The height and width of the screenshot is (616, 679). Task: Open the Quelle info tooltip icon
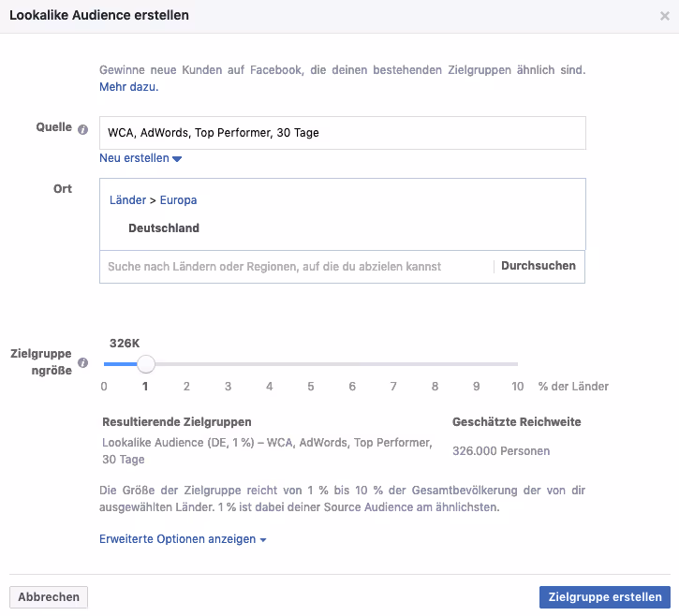click(82, 129)
